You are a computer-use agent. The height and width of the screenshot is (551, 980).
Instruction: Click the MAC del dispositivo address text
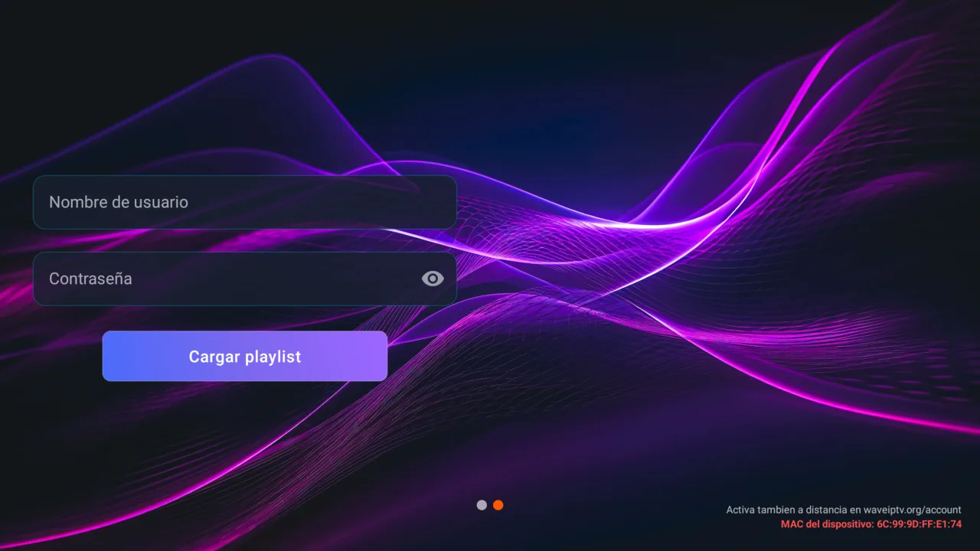tap(871, 524)
